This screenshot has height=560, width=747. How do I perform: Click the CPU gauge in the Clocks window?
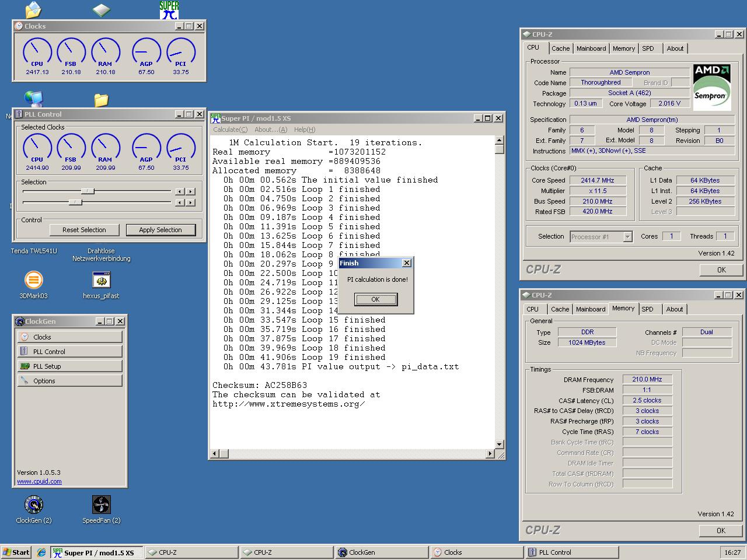click(37, 52)
